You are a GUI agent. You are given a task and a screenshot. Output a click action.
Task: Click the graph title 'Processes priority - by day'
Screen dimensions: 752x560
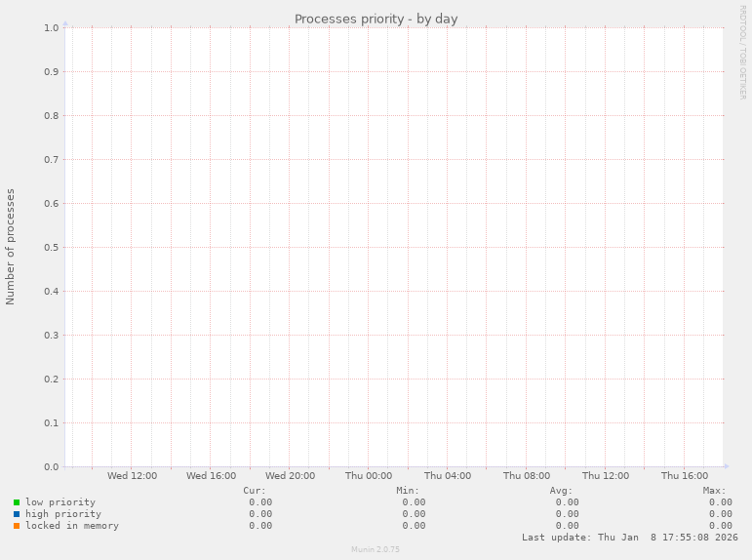(376, 20)
